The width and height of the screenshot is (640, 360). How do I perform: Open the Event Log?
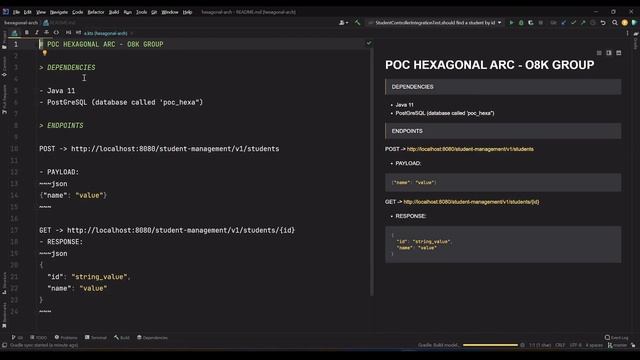click(x=617, y=338)
